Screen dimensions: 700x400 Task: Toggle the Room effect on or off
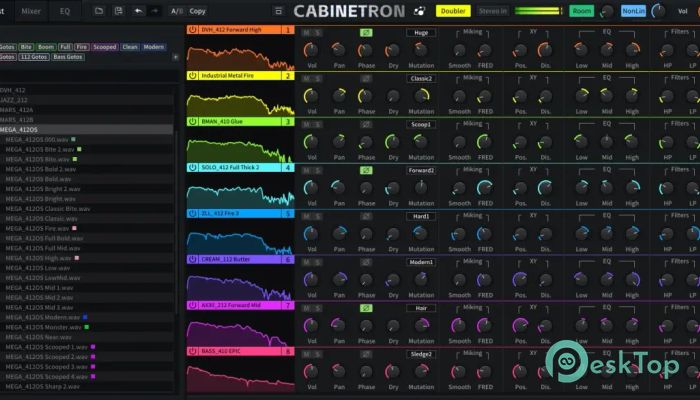[x=580, y=11]
